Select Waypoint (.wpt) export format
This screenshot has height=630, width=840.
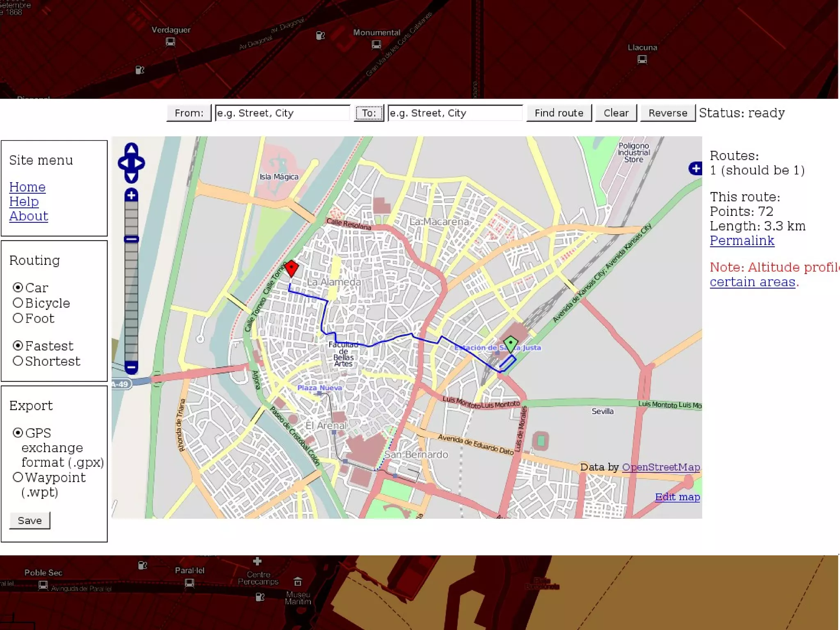tap(18, 477)
